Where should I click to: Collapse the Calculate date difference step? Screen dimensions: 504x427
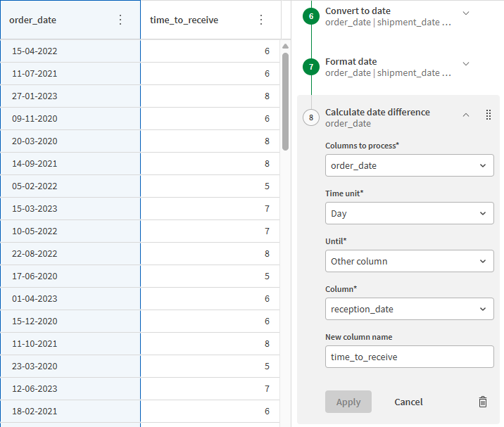click(466, 115)
